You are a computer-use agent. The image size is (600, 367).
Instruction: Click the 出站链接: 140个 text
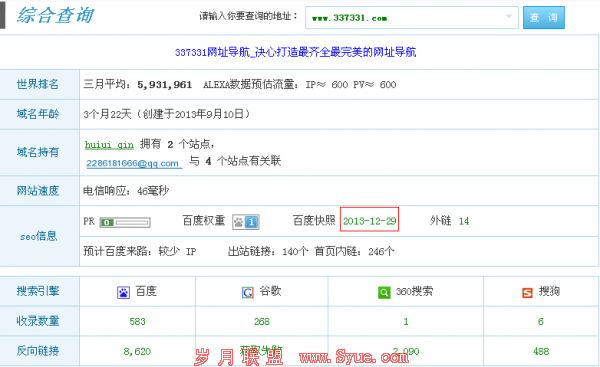coord(268,251)
